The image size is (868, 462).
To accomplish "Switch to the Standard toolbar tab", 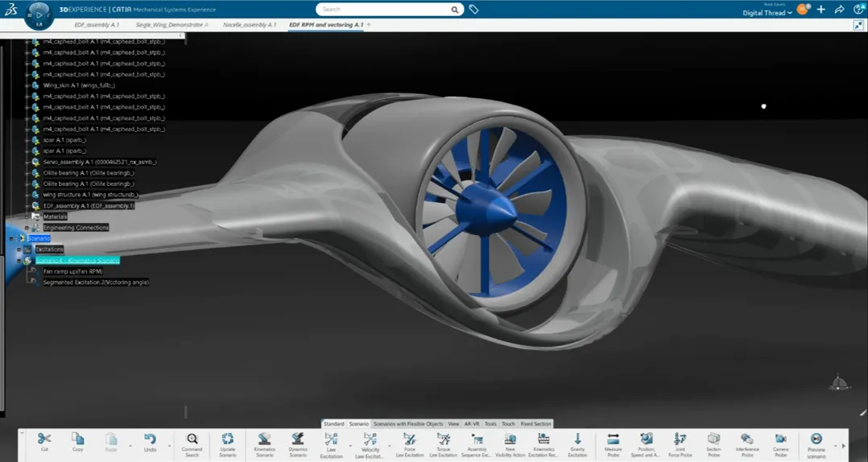I will (334, 424).
